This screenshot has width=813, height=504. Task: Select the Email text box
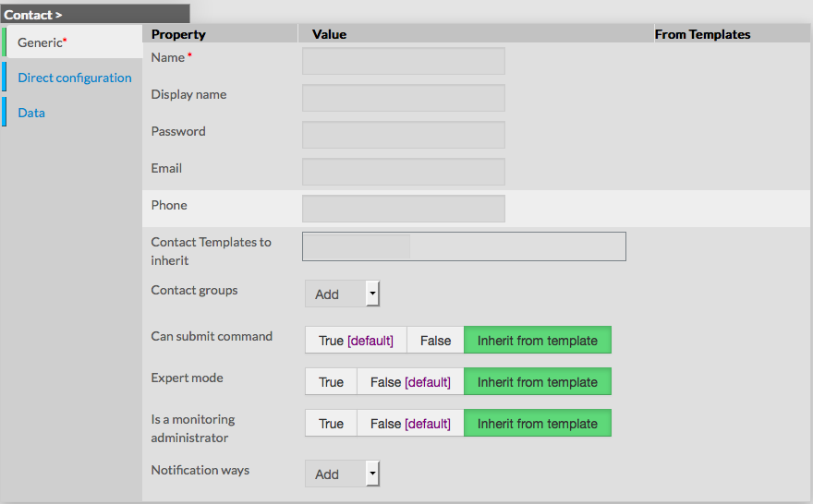point(403,172)
